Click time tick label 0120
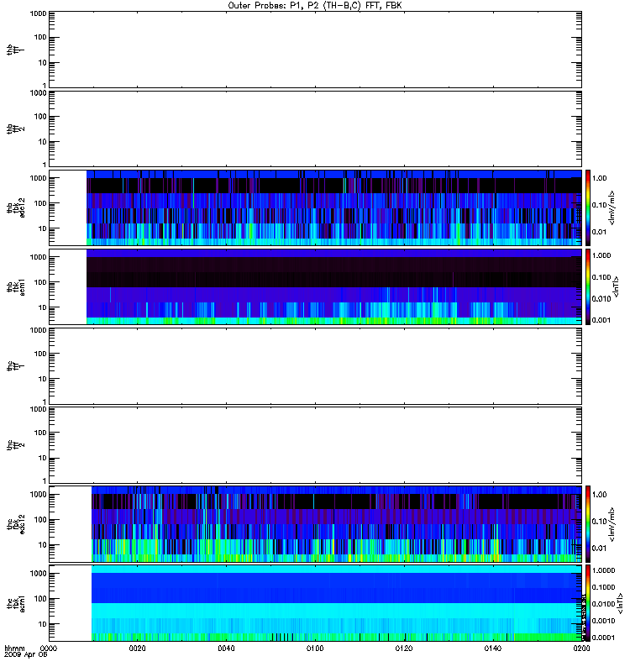Screen dimensions: 630x672 coord(404,648)
